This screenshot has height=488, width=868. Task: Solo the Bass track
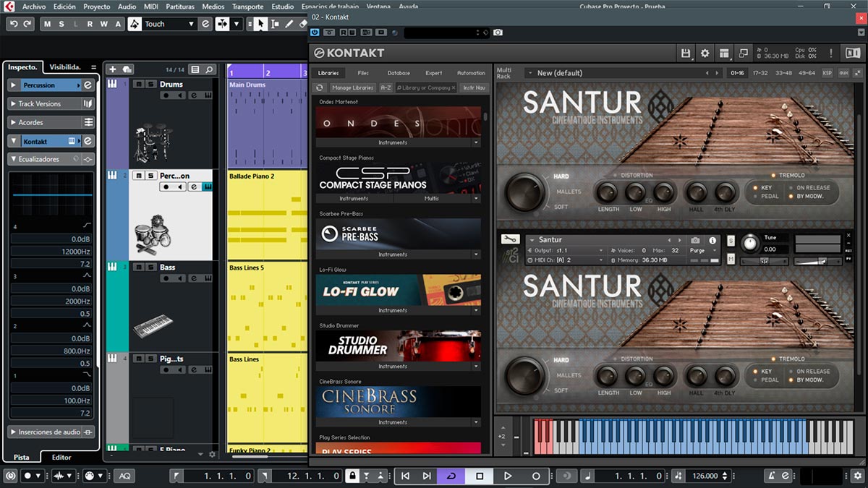point(150,267)
